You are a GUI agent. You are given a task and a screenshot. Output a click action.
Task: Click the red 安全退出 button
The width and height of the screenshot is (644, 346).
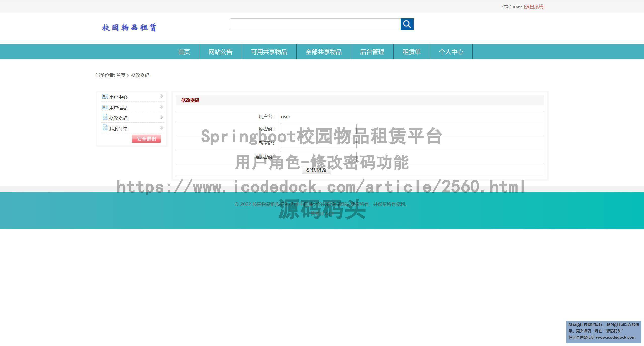pyautogui.click(x=146, y=139)
